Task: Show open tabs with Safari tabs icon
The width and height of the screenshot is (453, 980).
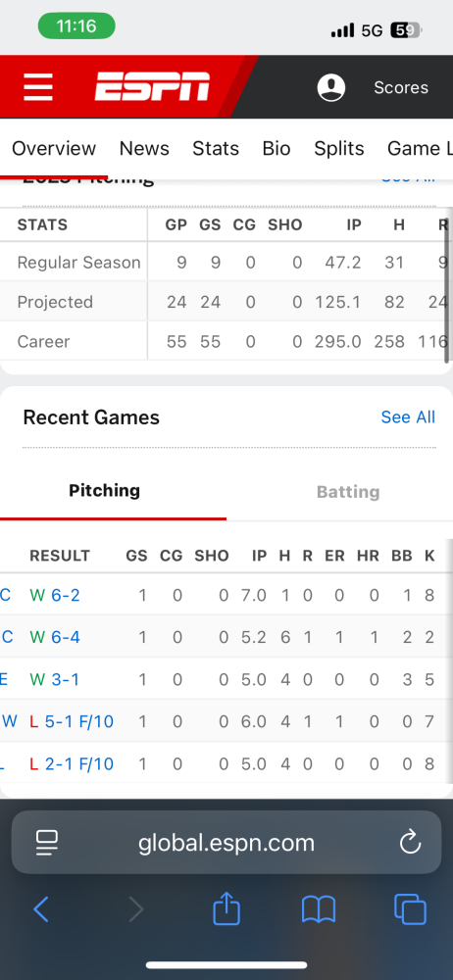Action: tap(410, 909)
